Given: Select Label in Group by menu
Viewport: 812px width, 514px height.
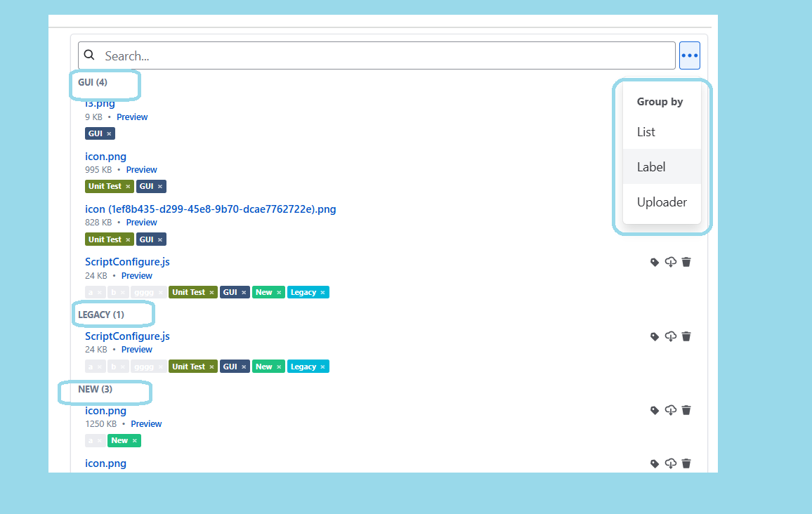Looking at the screenshot, I should tap(662, 166).
